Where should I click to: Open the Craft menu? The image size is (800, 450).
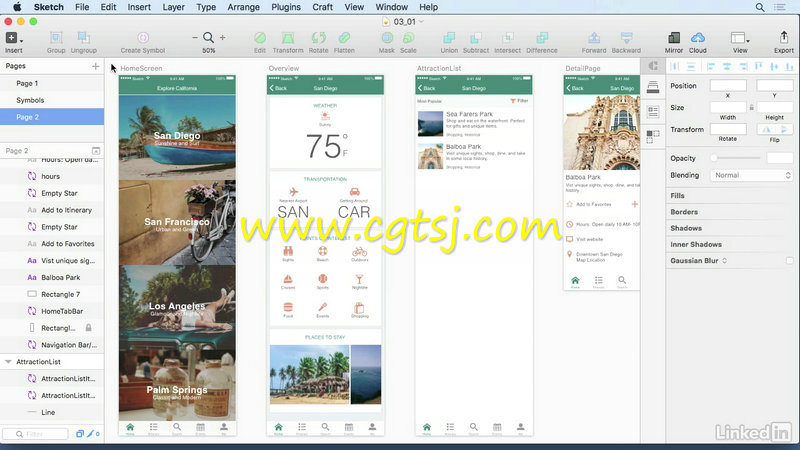point(322,7)
